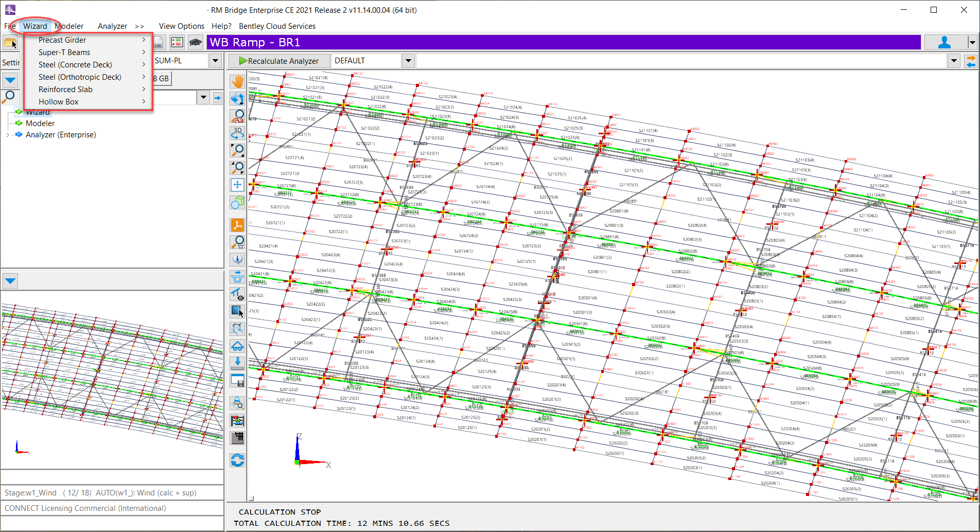Viewport: 980px width, 532px height.
Task: Activate the 3D rotate view tool
Action: coord(237,133)
